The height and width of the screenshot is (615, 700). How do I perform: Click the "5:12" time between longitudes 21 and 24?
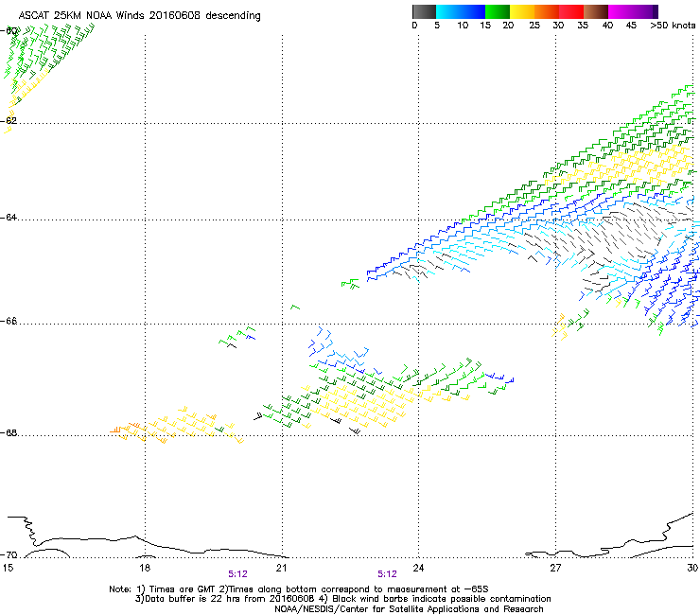pos(387,574)
